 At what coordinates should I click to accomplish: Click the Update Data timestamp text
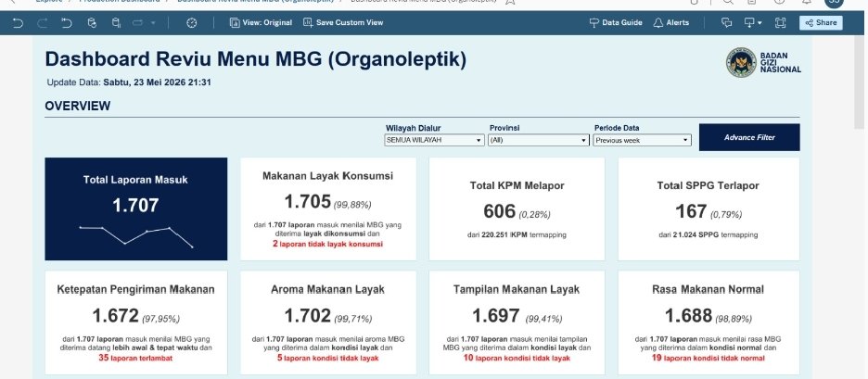click(129, 82)
